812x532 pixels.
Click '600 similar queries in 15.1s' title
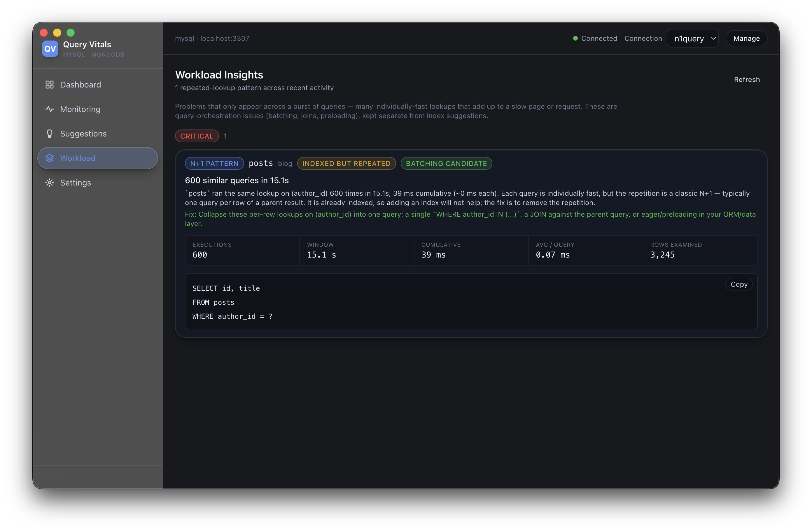pos(237,180)
